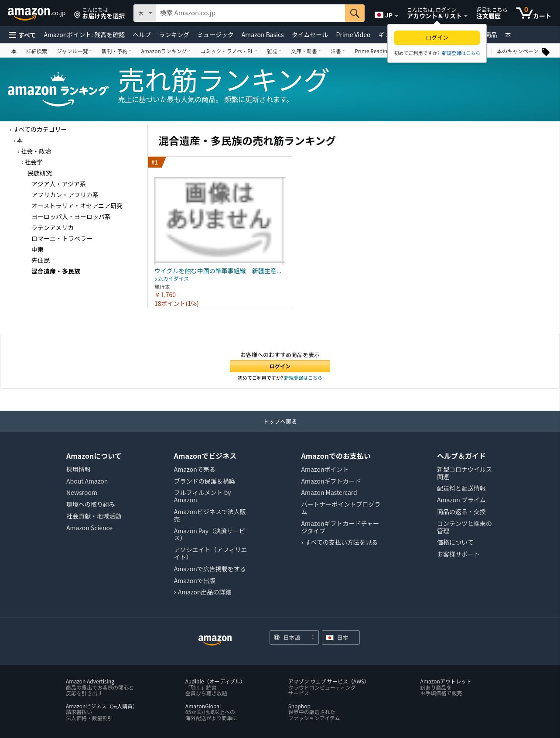This screenshot has width=560, height=738.
Task: Open ミュージック nav item
Action: point(215,35)
